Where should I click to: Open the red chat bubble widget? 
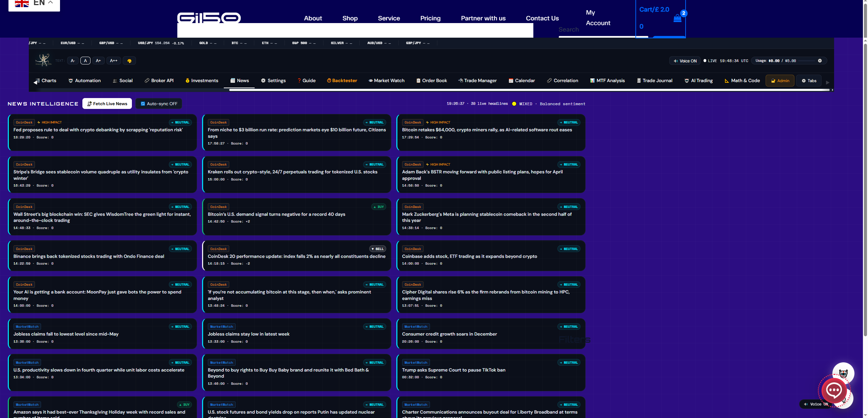[833, 391]
